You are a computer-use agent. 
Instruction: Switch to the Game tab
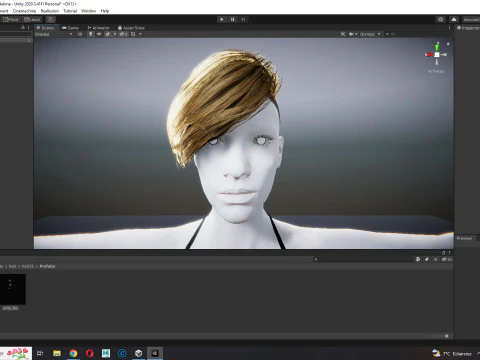[71, 28]
